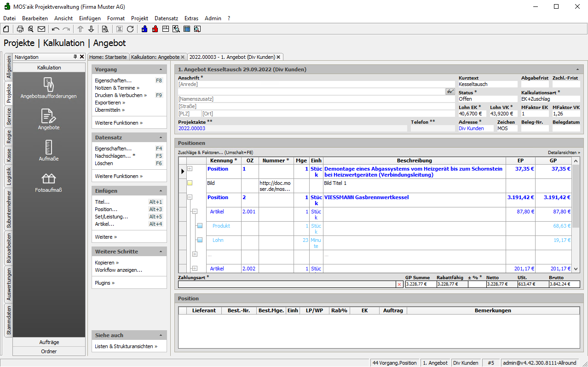Click the red puzzle piece toolbar icon

155,29
